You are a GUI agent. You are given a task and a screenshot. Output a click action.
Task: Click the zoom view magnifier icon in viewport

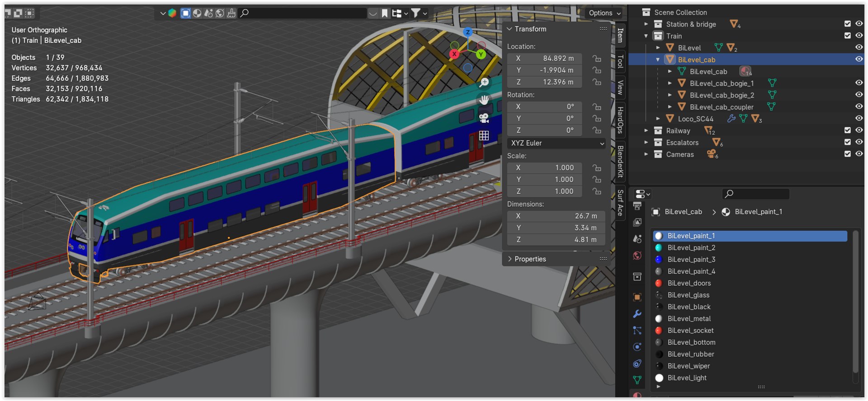point(484,82)
